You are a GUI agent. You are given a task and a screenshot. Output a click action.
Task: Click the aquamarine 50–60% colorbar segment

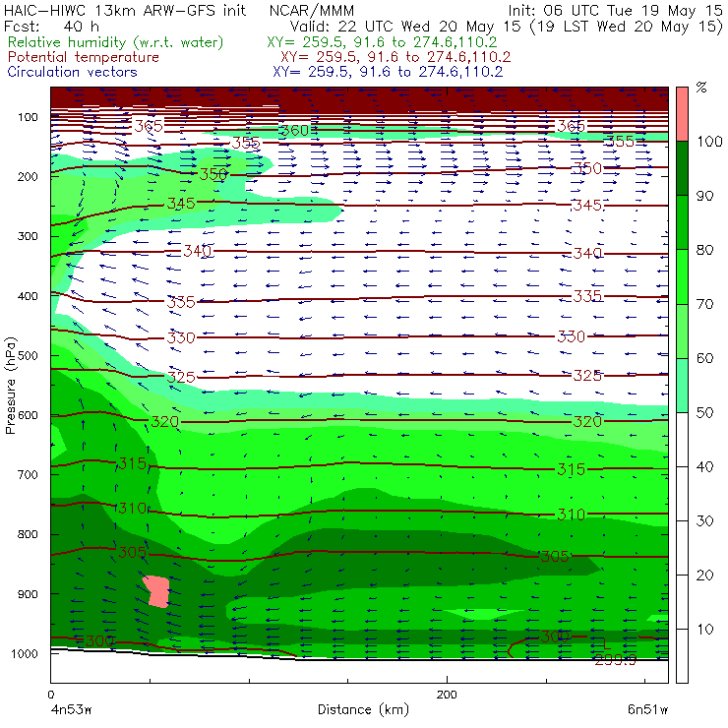pos(682,385)
